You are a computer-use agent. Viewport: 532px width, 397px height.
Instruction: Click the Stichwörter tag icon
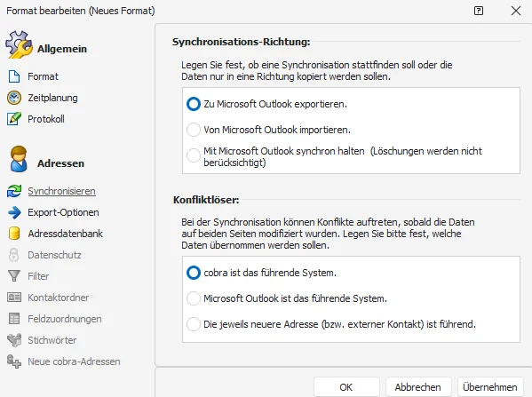tap(14, 340)
